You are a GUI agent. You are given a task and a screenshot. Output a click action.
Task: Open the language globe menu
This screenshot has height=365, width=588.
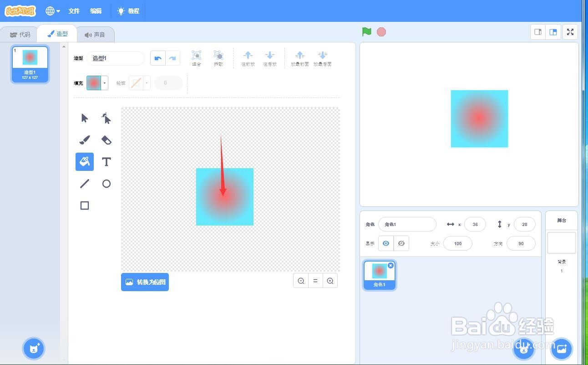pyautogui.click(x=52, y=11)
